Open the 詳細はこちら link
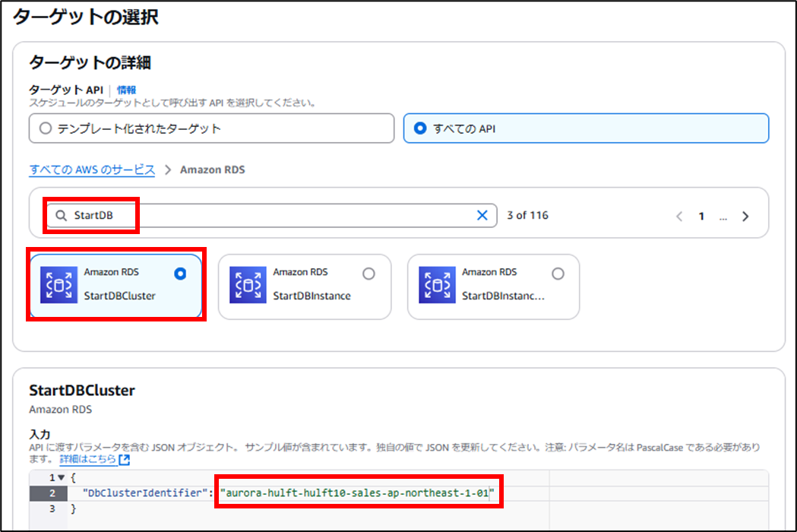Viewport: 797px width, 532px height. [88, 459]
